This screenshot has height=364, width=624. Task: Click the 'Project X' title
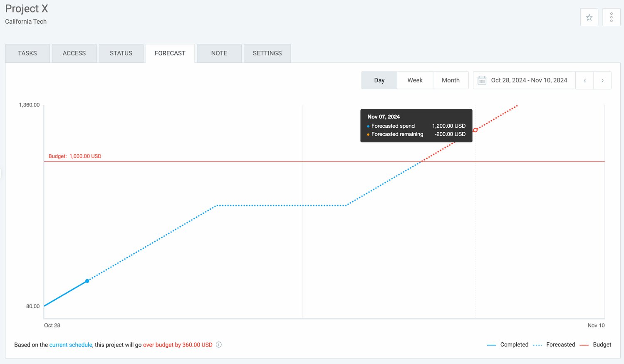27,9
